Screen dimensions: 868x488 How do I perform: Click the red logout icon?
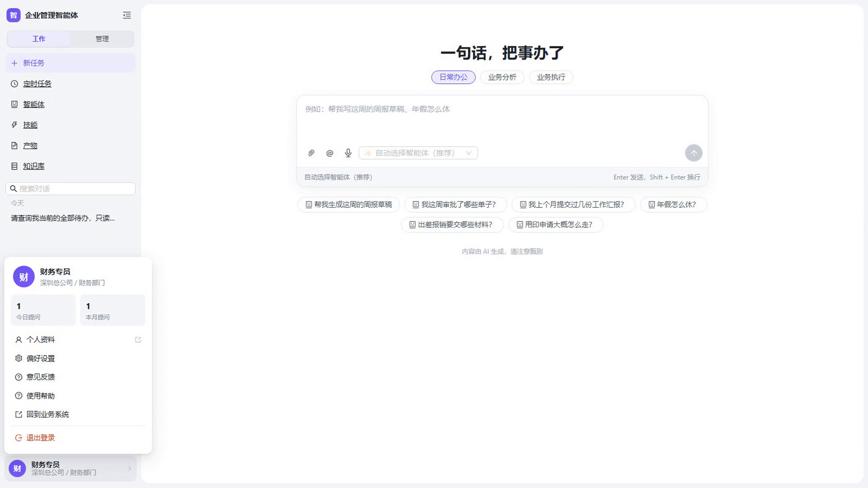[19, 438]
